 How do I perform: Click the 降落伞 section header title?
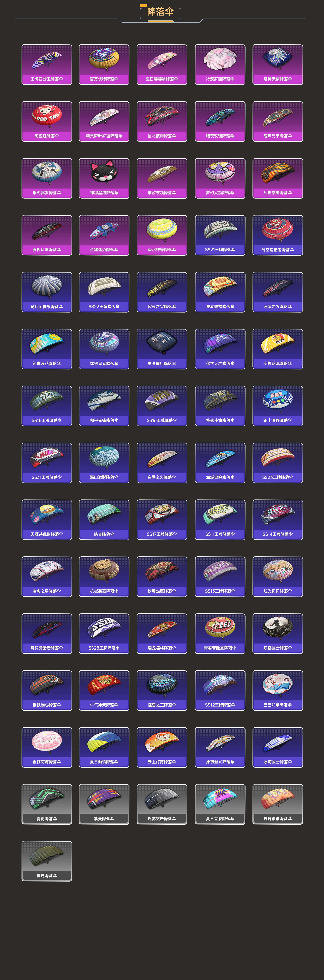[160, 12]
